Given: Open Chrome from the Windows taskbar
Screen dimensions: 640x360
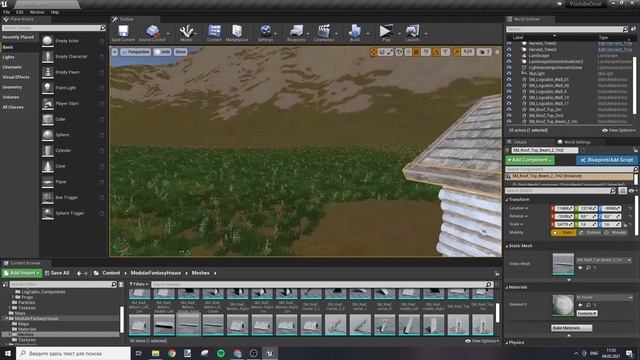Looking at the screenshot, I should point(172,353).
